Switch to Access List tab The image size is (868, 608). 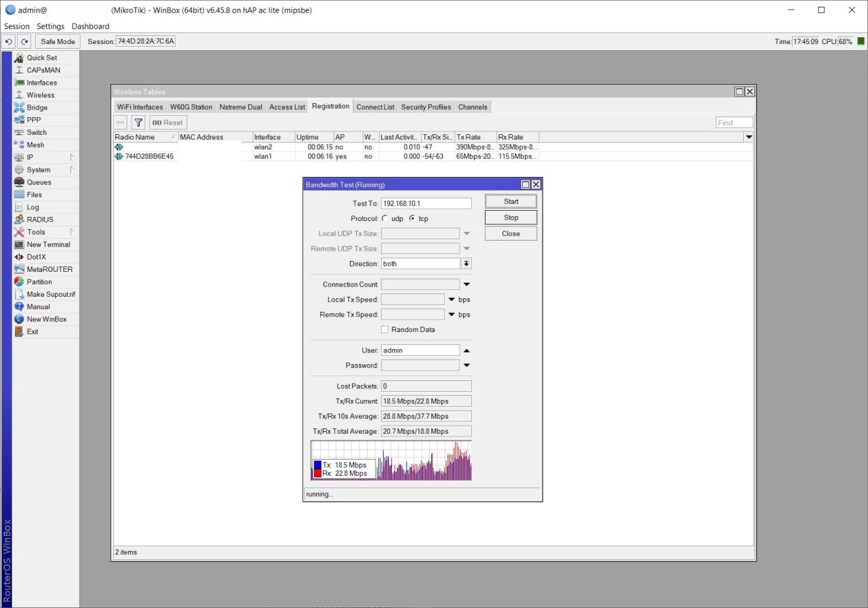(x=287, y=107)
